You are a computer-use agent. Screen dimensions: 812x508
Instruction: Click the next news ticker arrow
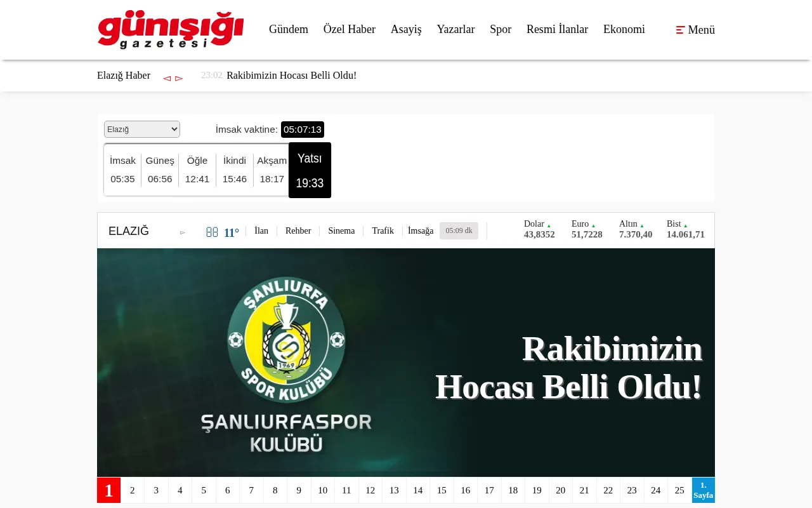[x=179, y=77]
